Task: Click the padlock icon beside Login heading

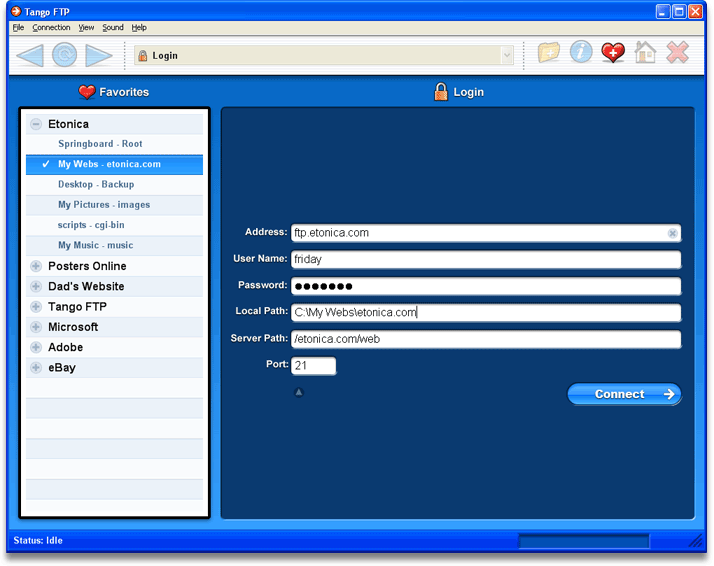Action: coord(441,92)
